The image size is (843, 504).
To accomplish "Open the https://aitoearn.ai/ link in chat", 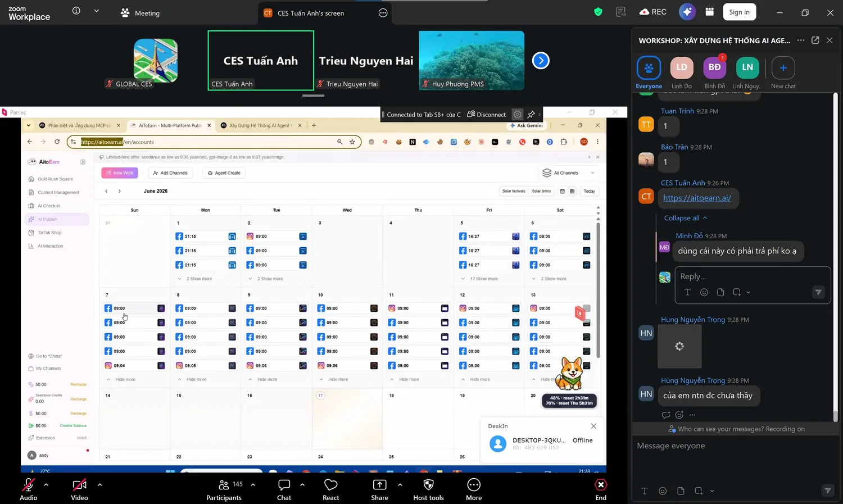I will click(697, 198).
